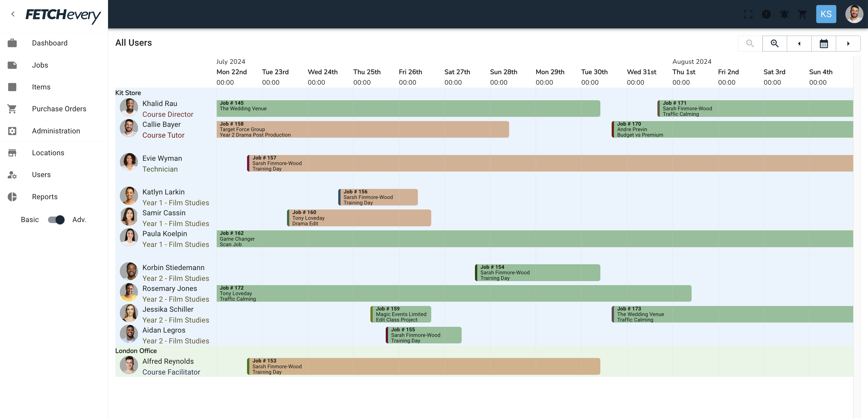This screenshot has height=418, width=868.
Task: Advance to next date range arrow
Action: click(x=848, y=43)
